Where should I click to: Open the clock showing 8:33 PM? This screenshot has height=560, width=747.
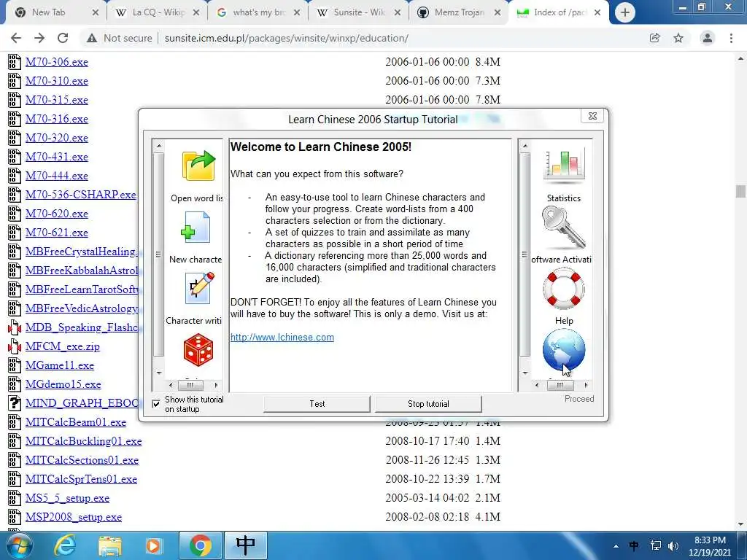tap(709, 545)
